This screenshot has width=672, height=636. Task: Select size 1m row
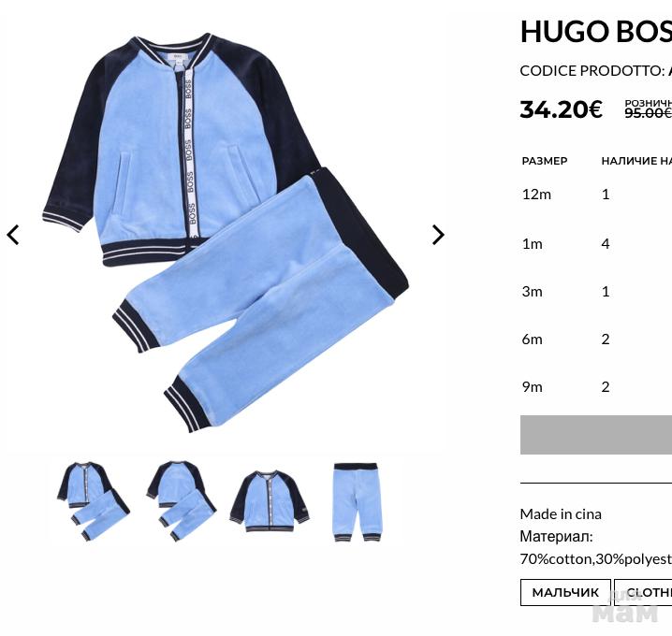596,244
